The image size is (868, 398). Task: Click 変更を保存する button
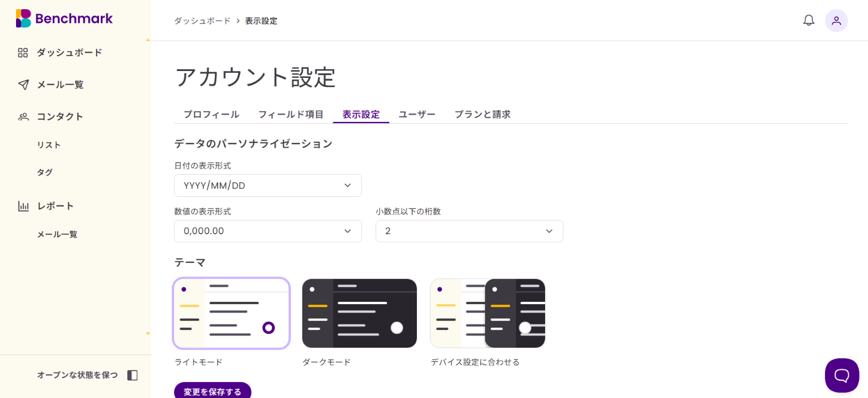(x=213, y=391)
